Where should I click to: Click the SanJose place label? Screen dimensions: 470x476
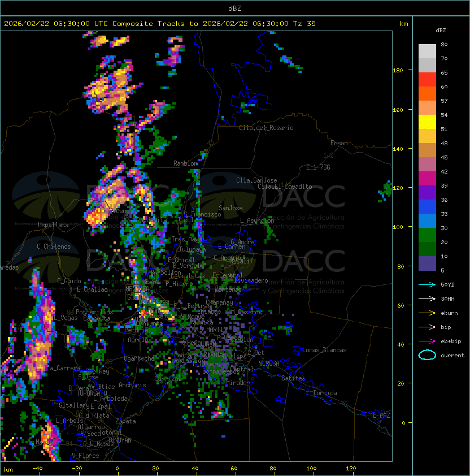(230, 208)
